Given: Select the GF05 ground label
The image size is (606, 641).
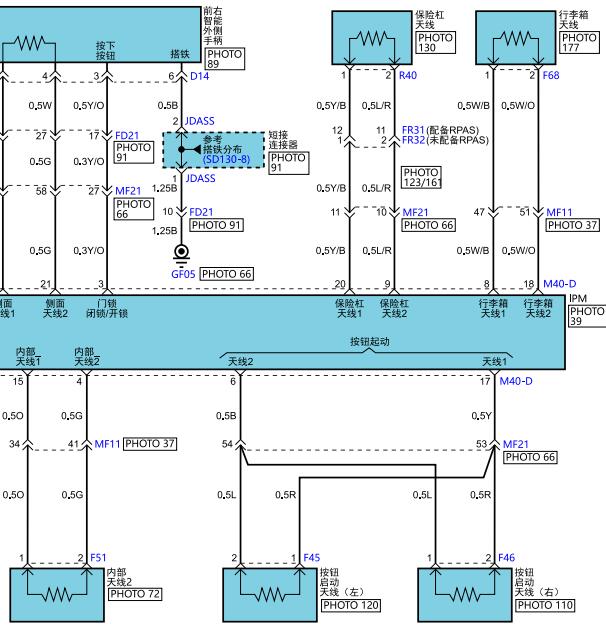Looking at the screenshot, I should click(x=183, y=274).
